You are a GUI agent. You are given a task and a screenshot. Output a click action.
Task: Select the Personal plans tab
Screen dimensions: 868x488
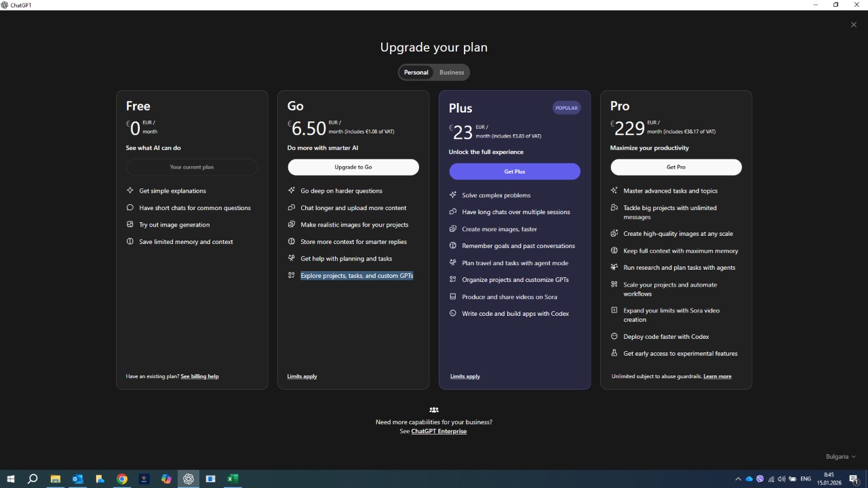click(x=416, y=73)
